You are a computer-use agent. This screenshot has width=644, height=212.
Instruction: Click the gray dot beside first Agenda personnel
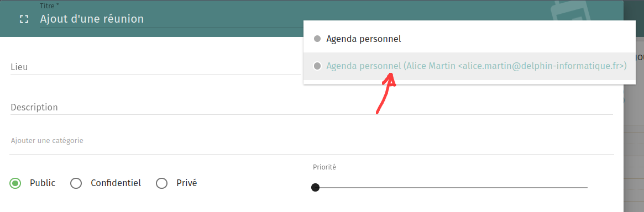click(x=317, y=39)
